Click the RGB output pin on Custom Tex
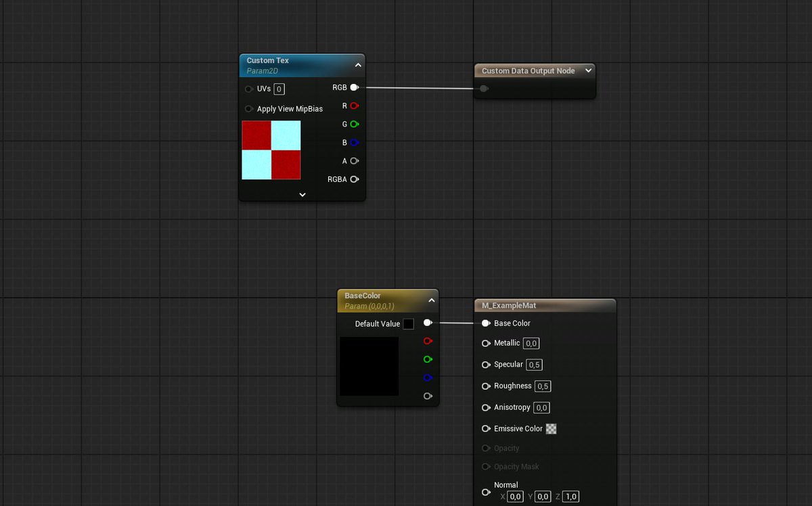 coord(354,87)
